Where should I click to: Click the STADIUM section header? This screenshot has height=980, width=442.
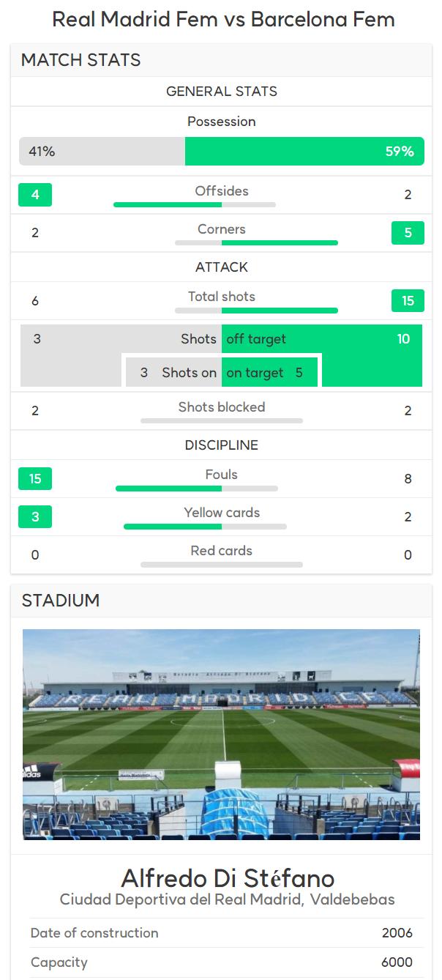click(61, 601)
